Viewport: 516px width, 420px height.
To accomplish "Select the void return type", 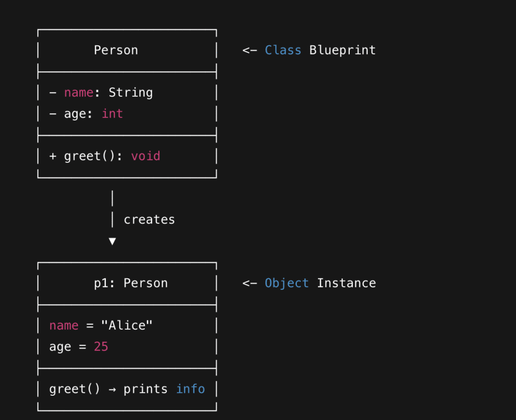I will tap(146, 156).
